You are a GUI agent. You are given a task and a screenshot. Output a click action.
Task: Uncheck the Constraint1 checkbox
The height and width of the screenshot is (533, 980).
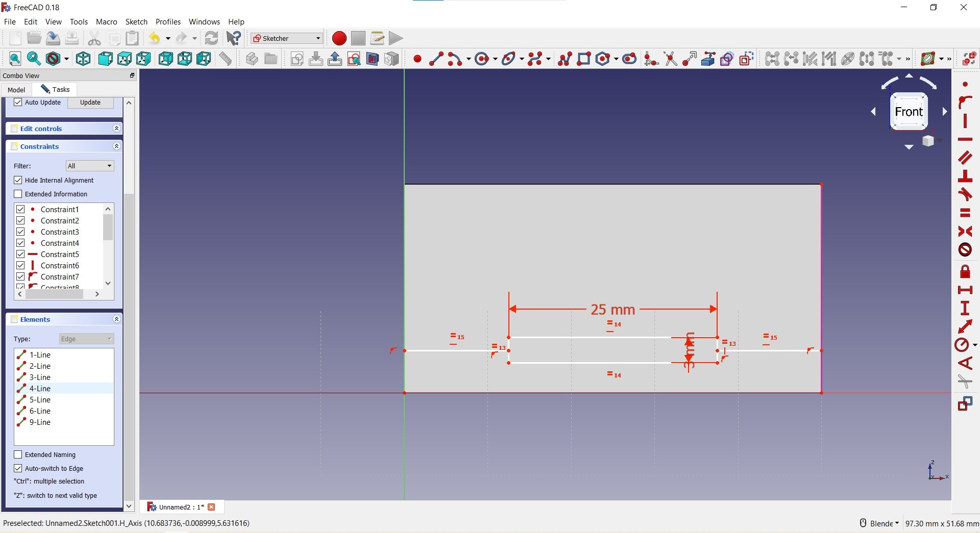click(x=20, y=210)
